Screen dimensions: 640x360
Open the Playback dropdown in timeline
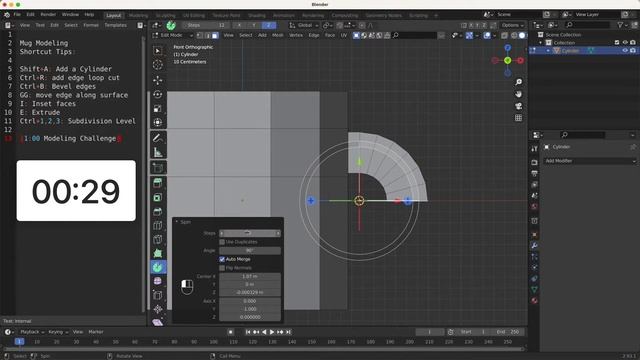pyautogui.click(x=32, y=332)
